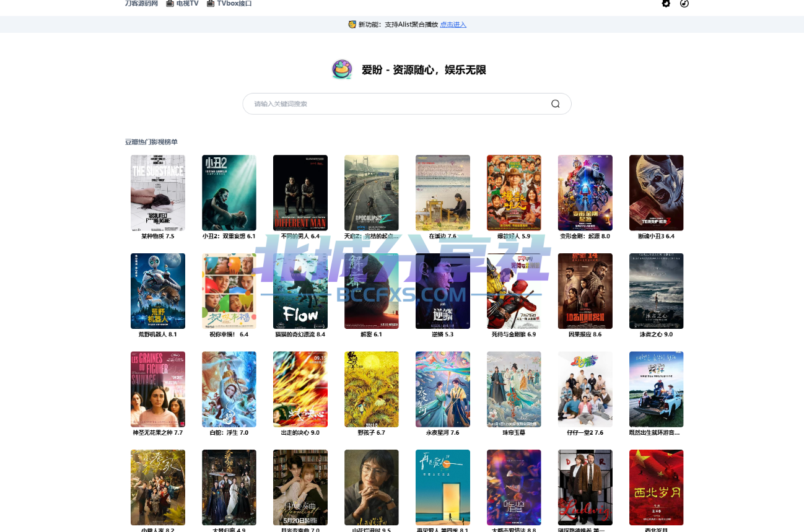Click the 爱盼 site logo icon

342,69
